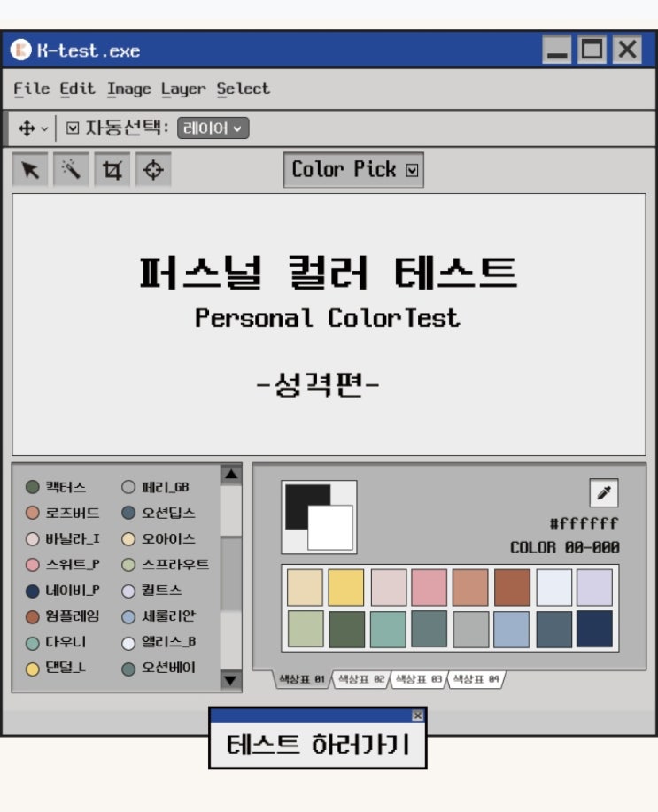Select the 다우니 color radio option

[x=33, y=643]
